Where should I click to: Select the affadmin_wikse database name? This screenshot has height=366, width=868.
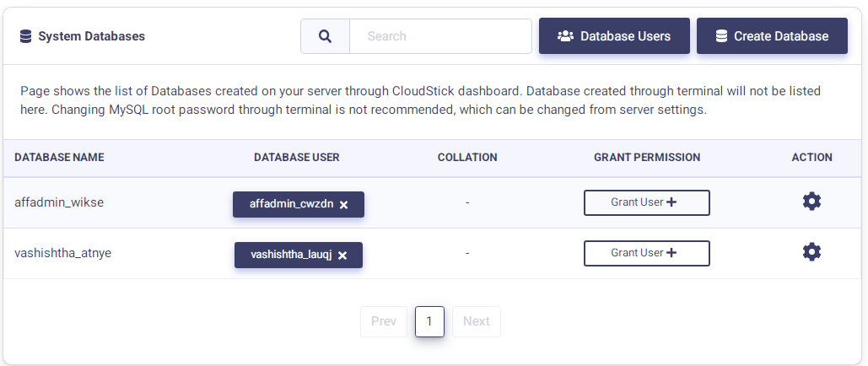pyautogui.click(x=59, y=202)
